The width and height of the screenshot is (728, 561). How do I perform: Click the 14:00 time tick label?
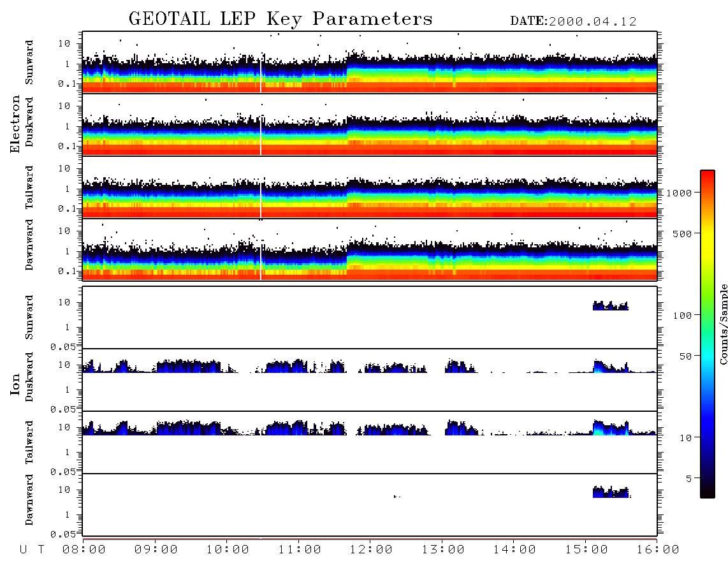tap(514, 550)
